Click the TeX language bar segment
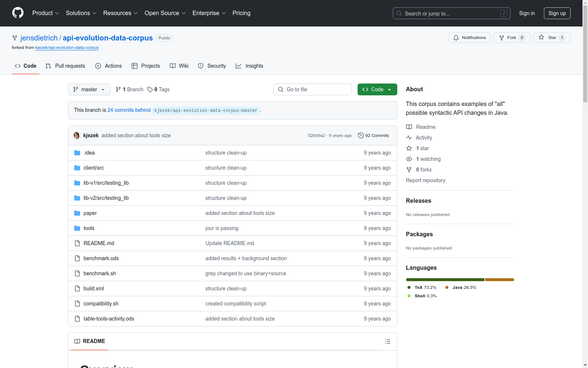588x368 pixels. 445,280
